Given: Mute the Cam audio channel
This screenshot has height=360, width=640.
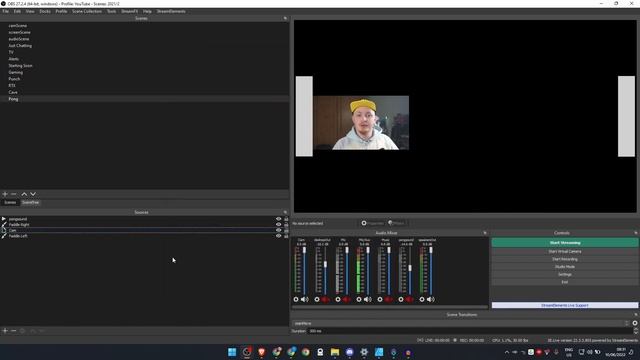Looking at the screenshot, I should click(x=305, y=300).
